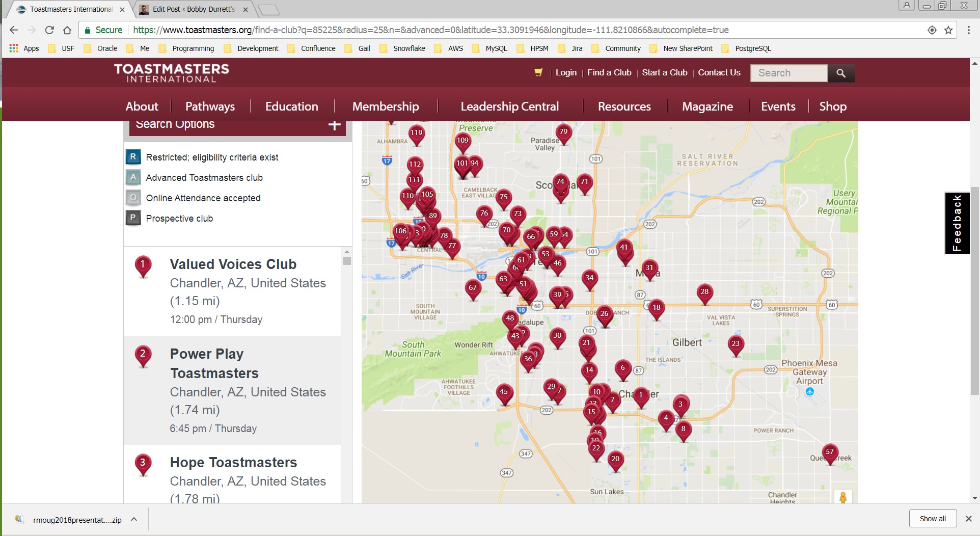Open the Resources menu
980x536 pixels.
[x=624, y=106]
